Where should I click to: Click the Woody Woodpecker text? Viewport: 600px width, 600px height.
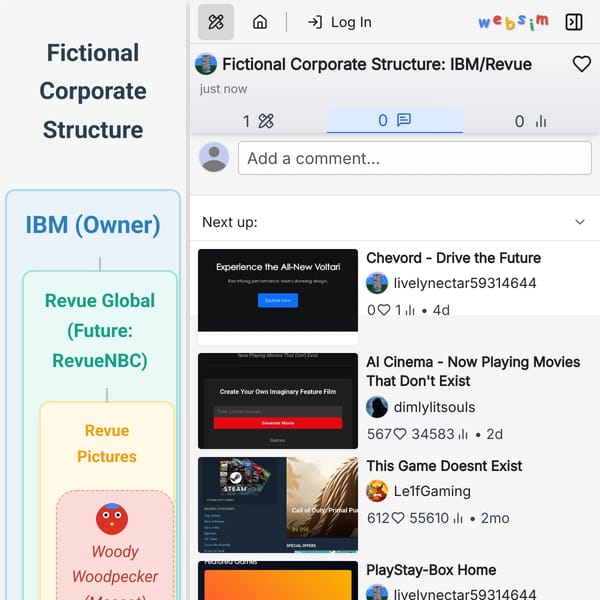pos(115,564)
